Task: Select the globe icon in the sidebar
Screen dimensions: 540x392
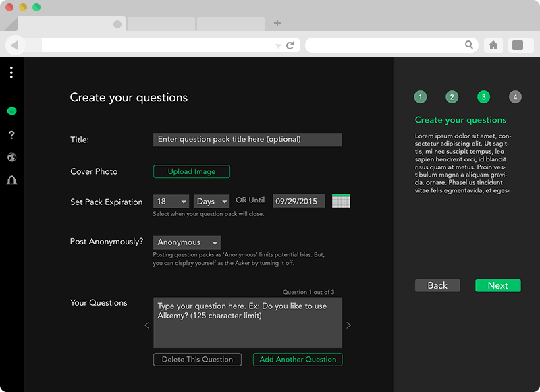Action: (11, 158)
